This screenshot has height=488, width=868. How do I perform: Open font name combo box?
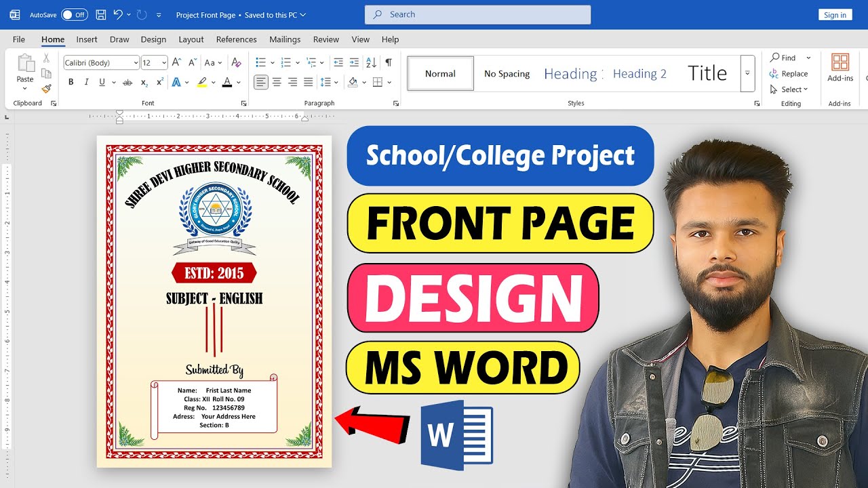(101, 62)
